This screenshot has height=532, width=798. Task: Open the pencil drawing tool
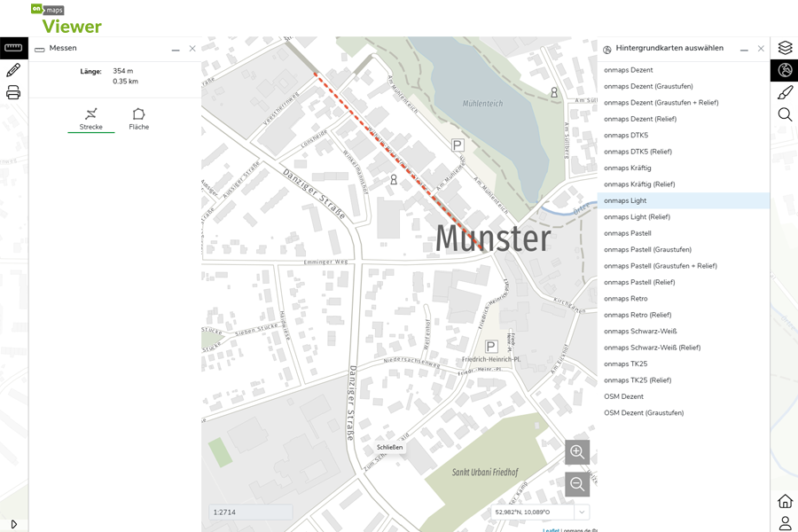pos(13,71)
